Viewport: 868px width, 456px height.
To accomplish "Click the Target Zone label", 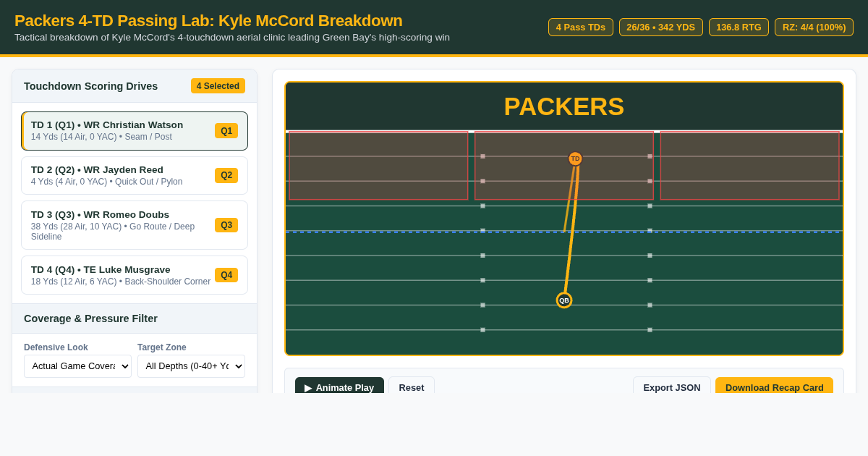I will tap(162, 347).
